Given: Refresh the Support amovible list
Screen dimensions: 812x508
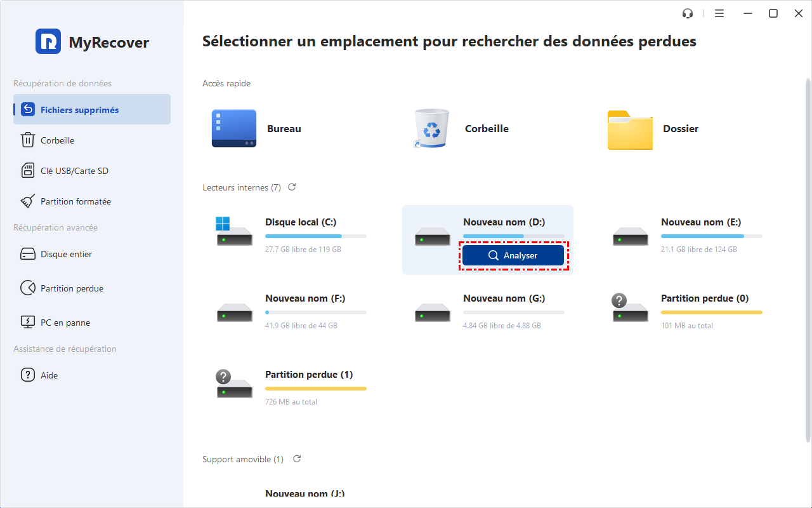Looking at the screenshot, I should (296, 458).
